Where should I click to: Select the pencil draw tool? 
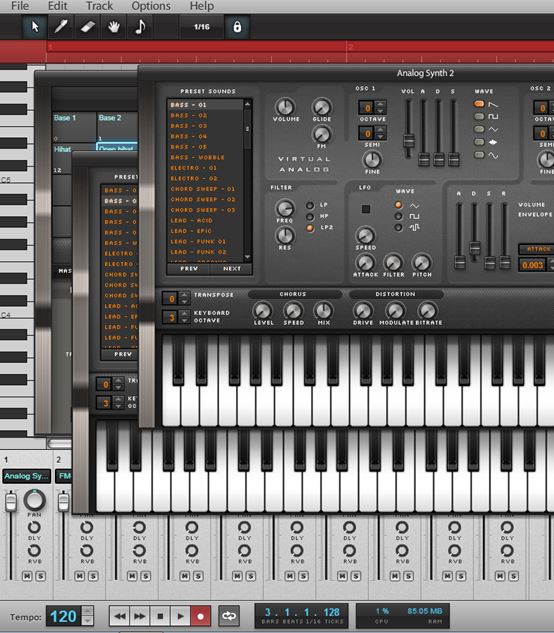tap(61, 27)
